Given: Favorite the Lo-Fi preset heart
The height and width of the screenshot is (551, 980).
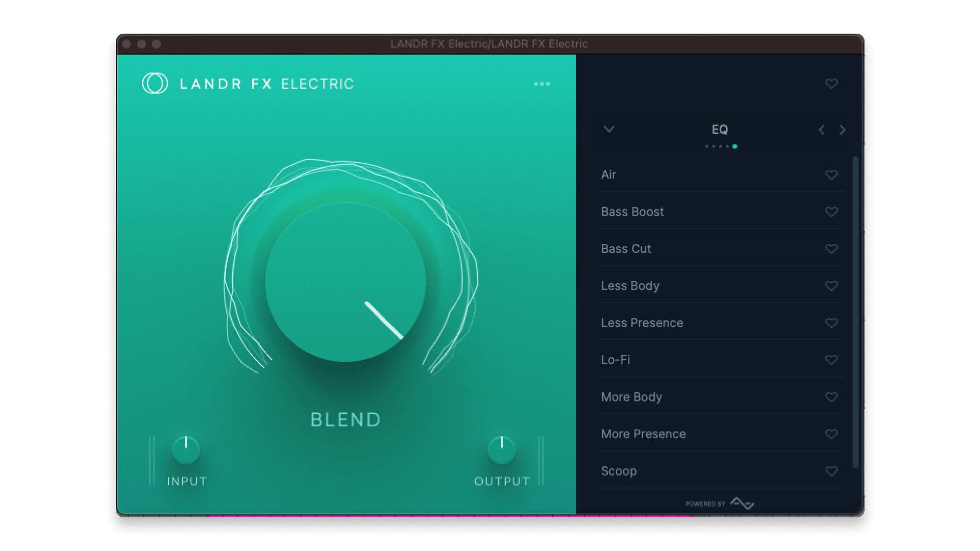Looking at the screenshot, I should coord(831,360).
